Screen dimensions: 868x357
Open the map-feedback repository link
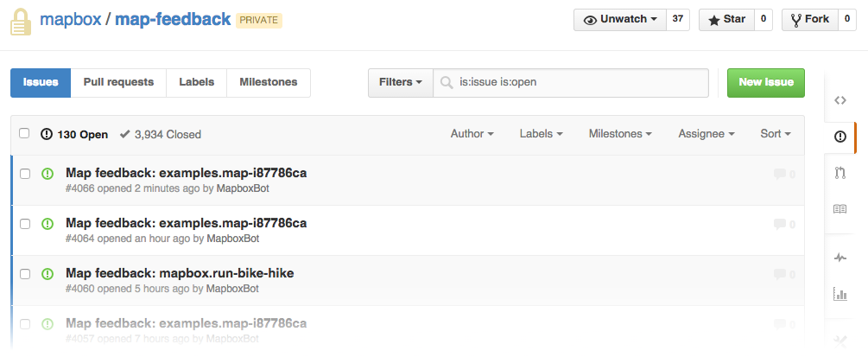click(173, 19)
